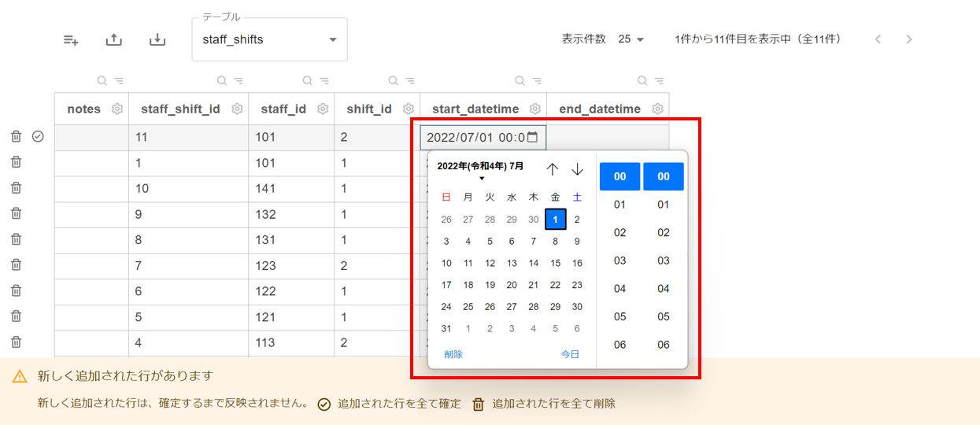980x425 pixels.
Task: Click search icon above staff_shift_id column
Action: point(221,80)
